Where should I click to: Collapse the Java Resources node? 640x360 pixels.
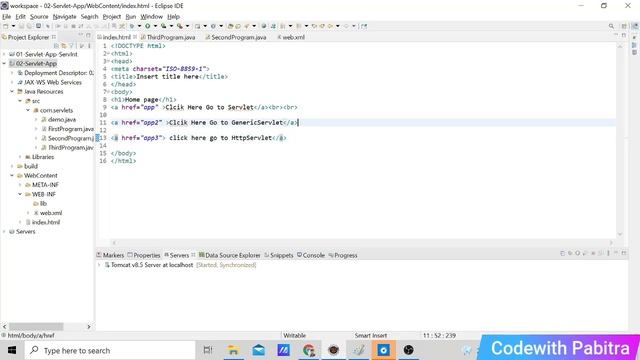point(12,92)
